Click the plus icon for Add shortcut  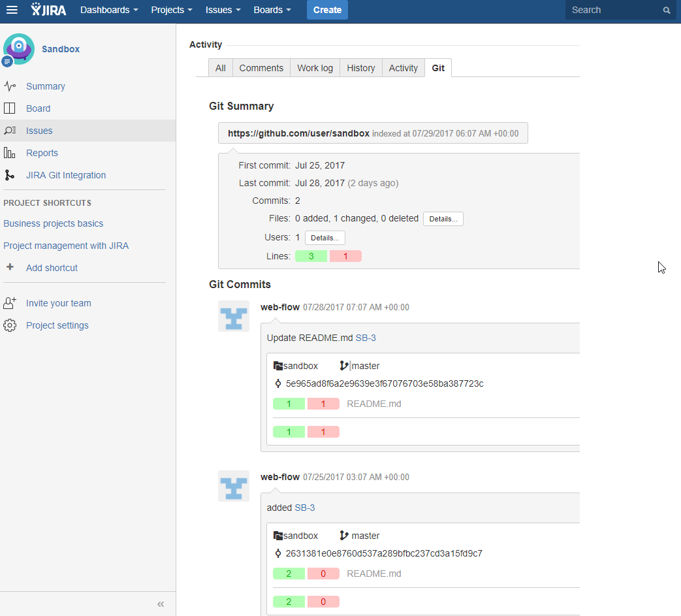coord(10,267)
